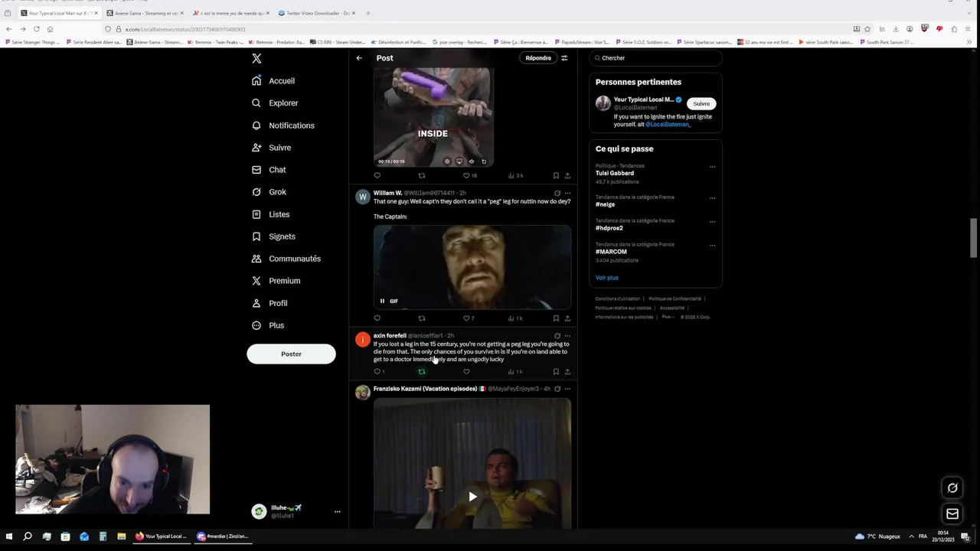Open new browser tab

[367, 13]
